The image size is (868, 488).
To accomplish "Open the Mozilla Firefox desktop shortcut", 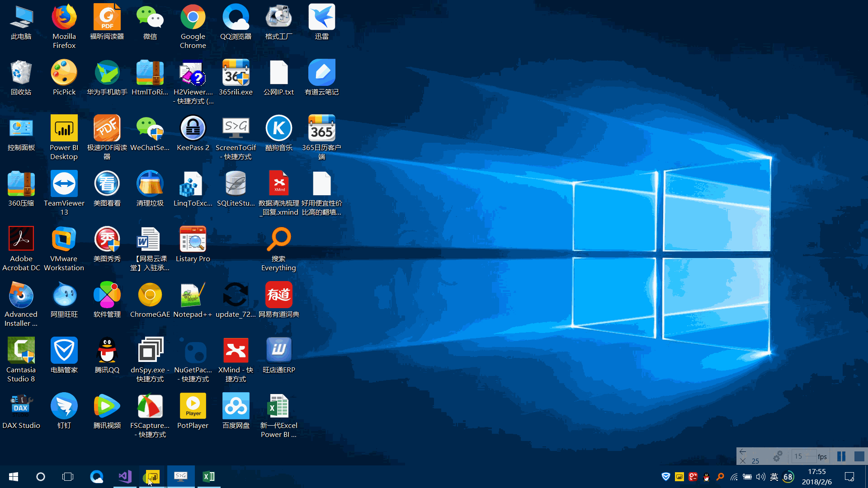I will pyautogui.click(x=64, y=26).
